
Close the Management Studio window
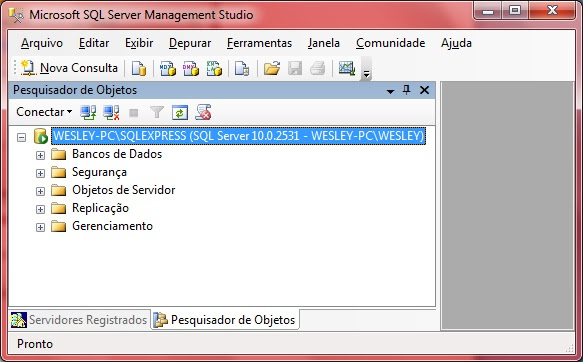pyautogui.click(x=553, y=11)
